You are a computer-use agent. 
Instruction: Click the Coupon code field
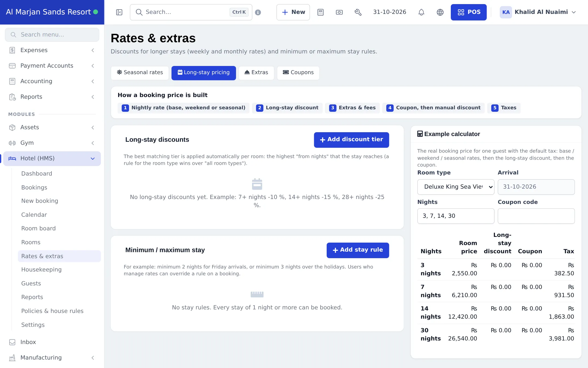pos(536,216)
